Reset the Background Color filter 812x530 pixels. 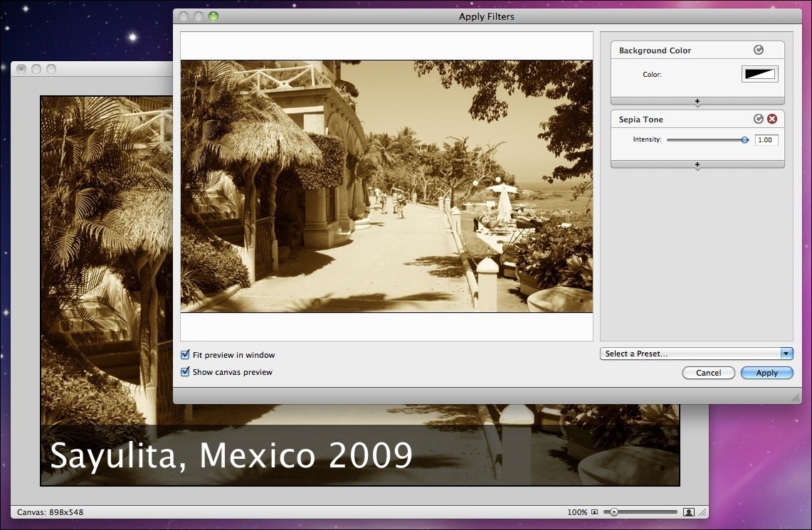pos(759,50)
